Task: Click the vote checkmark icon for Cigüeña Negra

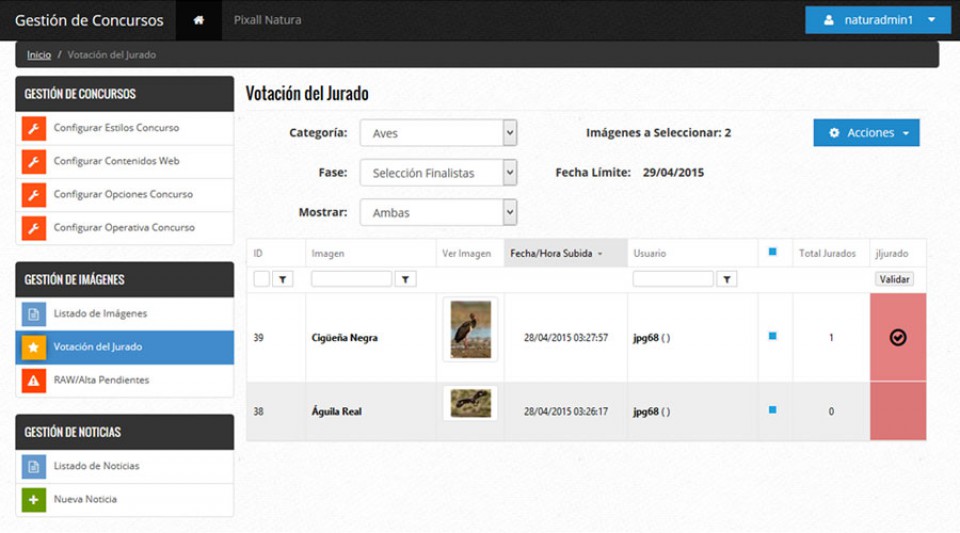Action: pos(898,337)
